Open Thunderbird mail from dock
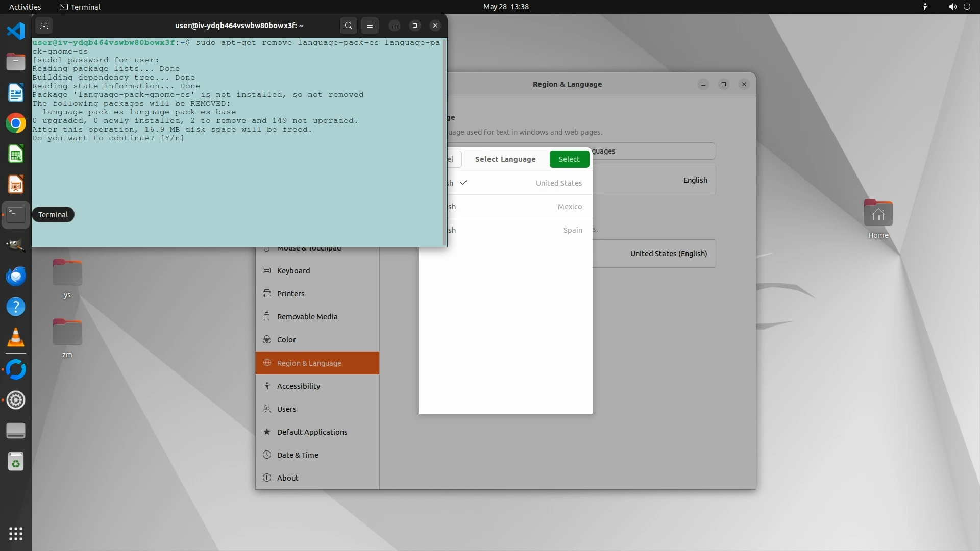980x551 pixels. click(16, 276)
